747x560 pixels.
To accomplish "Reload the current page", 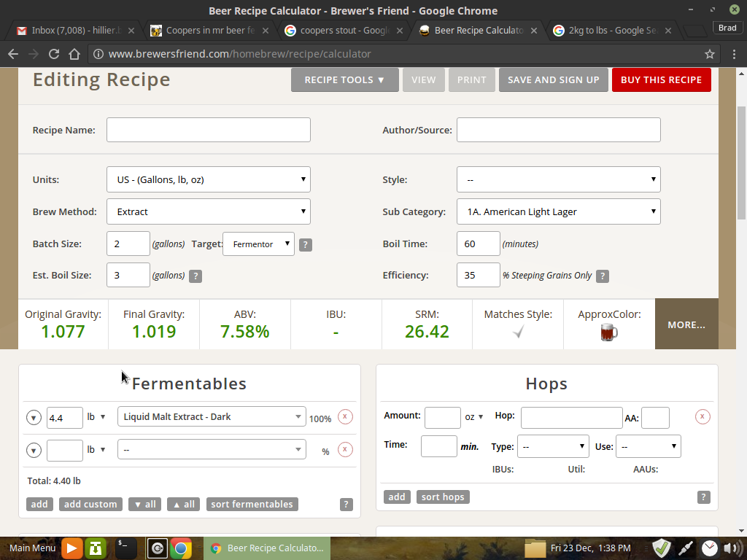I will click(54, 54).
